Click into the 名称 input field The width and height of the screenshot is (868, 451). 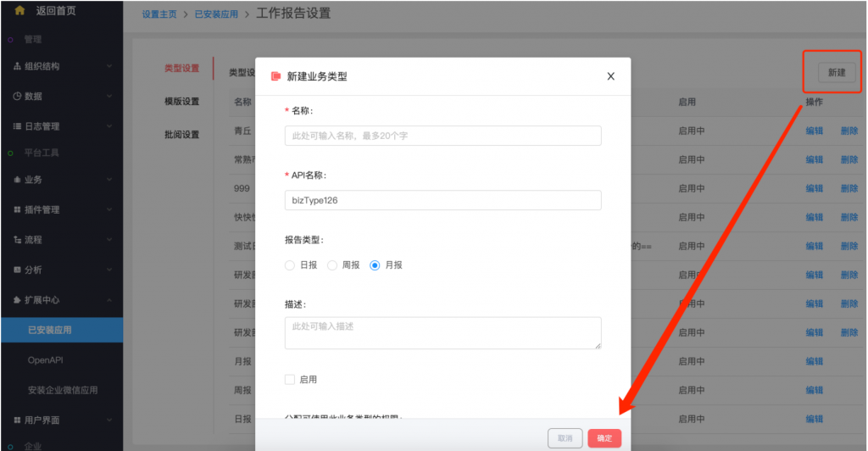(x=442, y=136)
